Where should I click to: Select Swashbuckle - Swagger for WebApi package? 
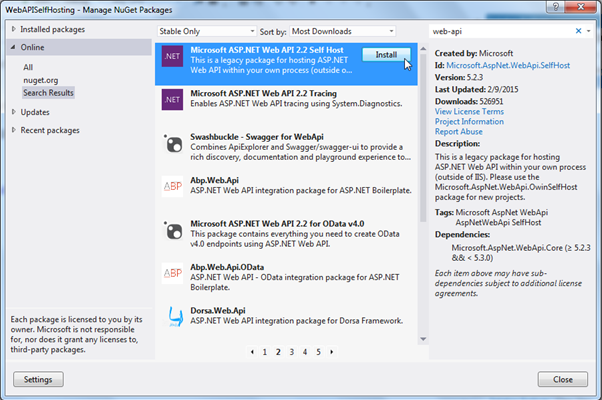pos(286,150)
